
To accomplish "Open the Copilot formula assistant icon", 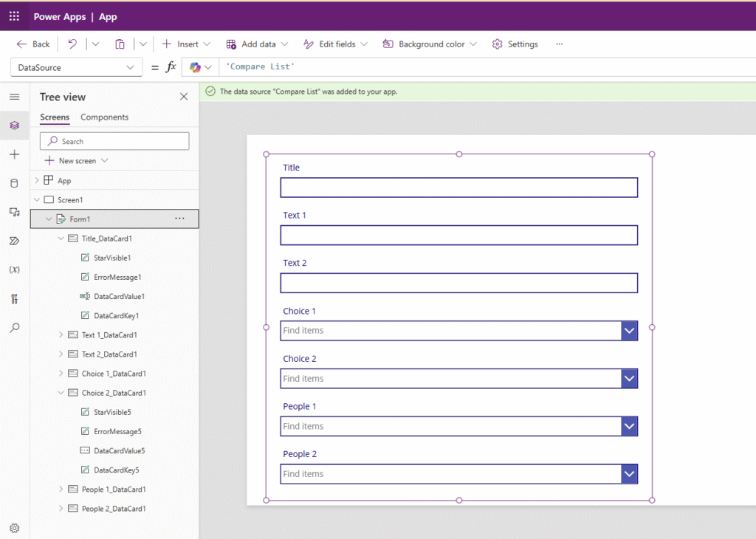I will click(x=195, y=67).
